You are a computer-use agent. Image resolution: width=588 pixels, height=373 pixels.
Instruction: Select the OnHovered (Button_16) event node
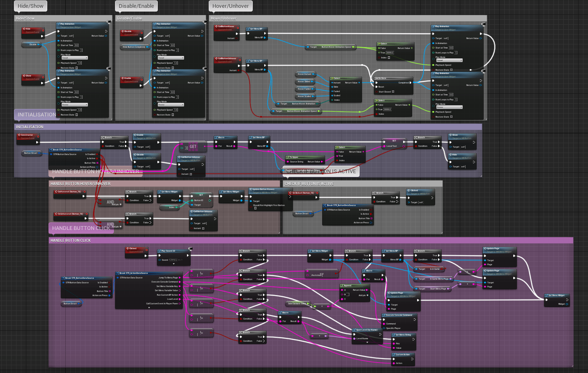(69, 192)
